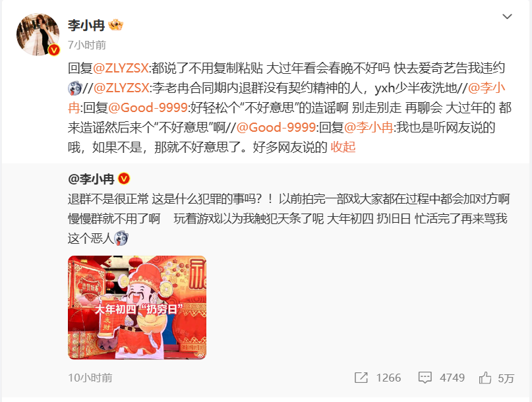Click the repost share icon
532x402 pixels.
point(361,378)
